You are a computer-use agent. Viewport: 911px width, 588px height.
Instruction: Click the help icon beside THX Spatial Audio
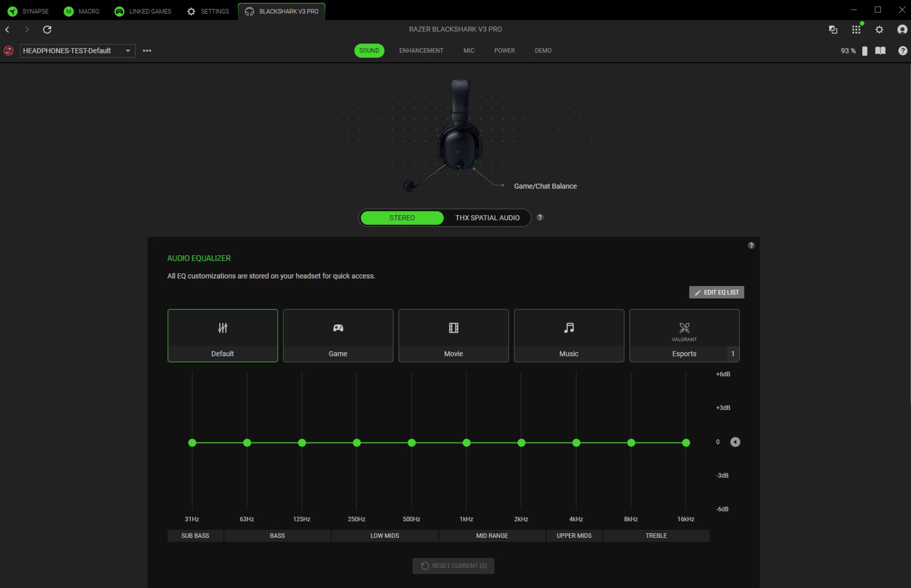point(540,217)
